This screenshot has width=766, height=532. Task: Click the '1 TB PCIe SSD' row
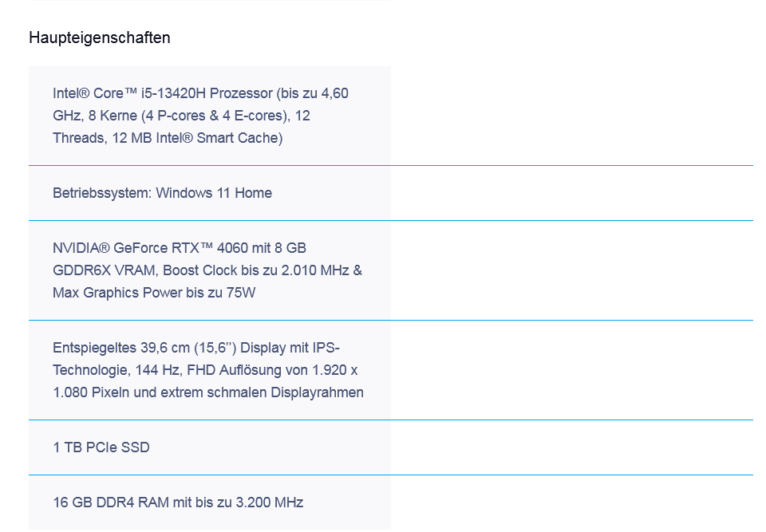tap(101, 447)
